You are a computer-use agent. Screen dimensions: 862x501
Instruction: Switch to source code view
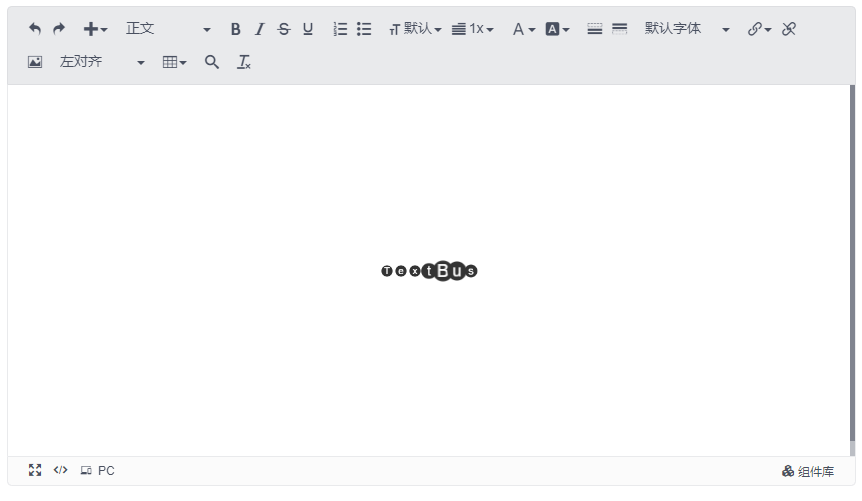click(x=60, y=470)
